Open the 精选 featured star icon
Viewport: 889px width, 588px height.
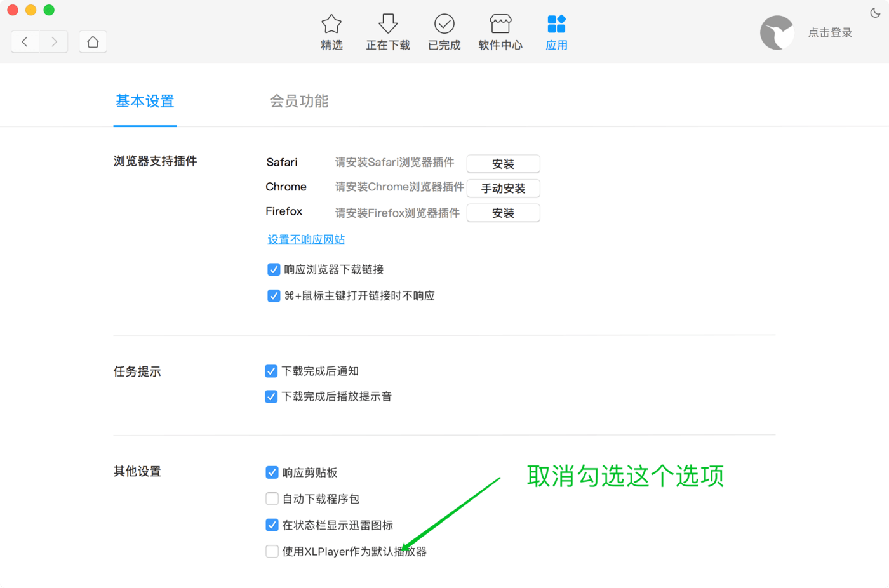click(x=331, y=24)
